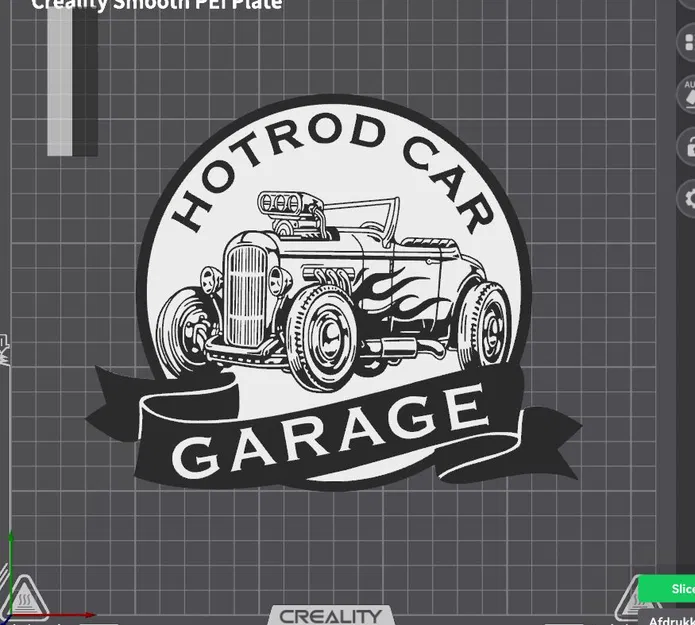Click the Auto orient plate icon

[x=688, y=94]
